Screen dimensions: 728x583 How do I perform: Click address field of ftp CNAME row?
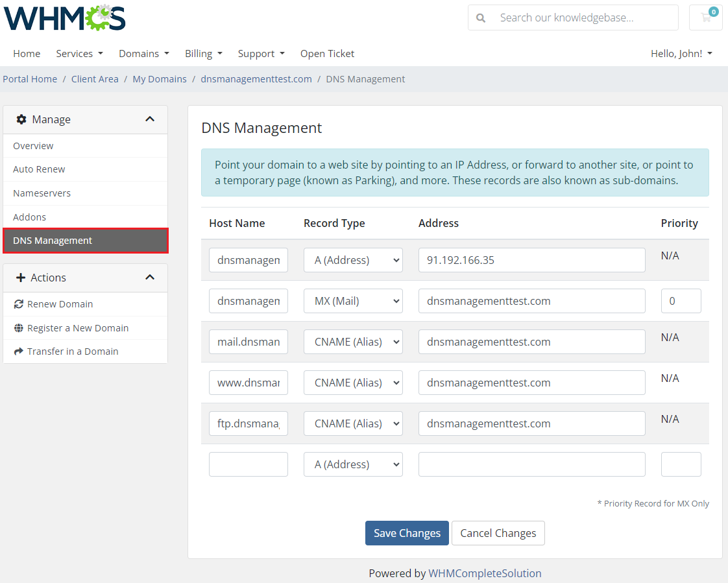531,423
